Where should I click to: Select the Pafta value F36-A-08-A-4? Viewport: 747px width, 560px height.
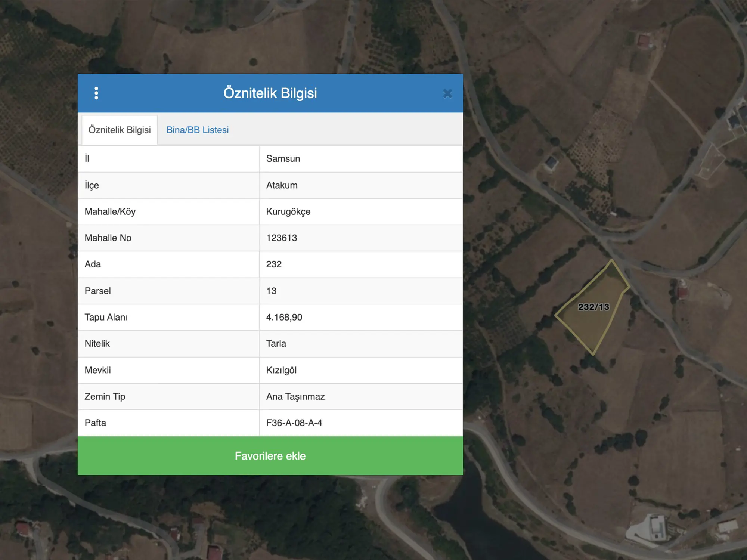coord(294,423)
